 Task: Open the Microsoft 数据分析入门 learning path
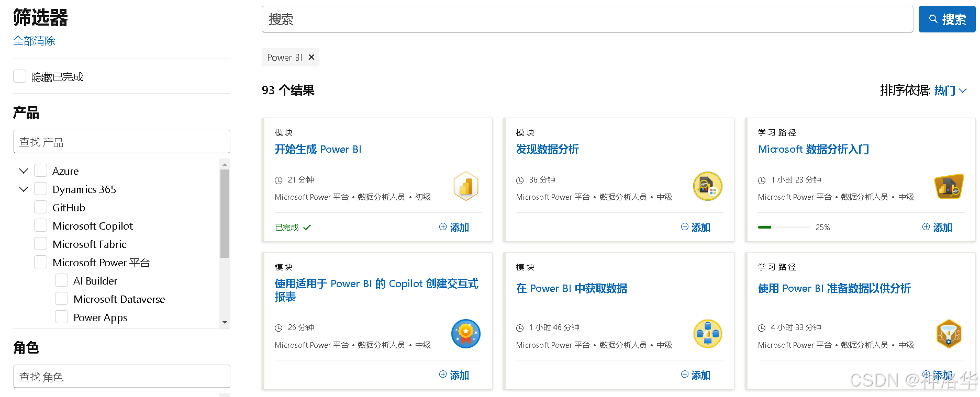[814, 149]
